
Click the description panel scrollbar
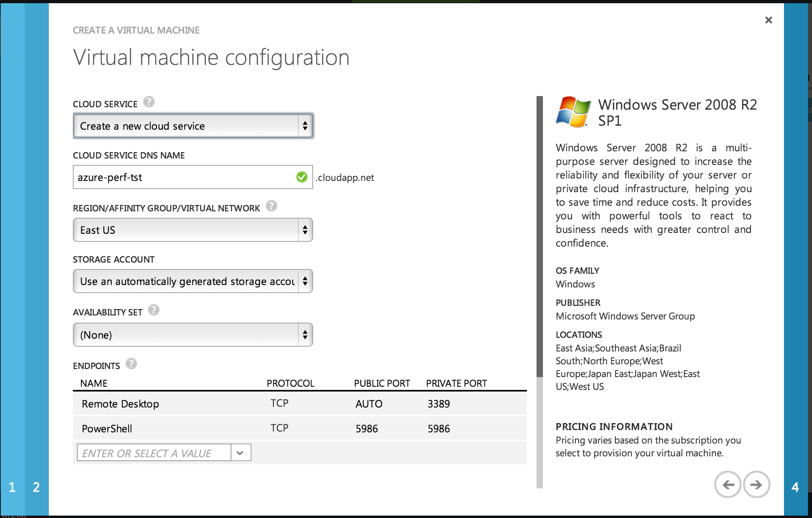tap(540, 236)
